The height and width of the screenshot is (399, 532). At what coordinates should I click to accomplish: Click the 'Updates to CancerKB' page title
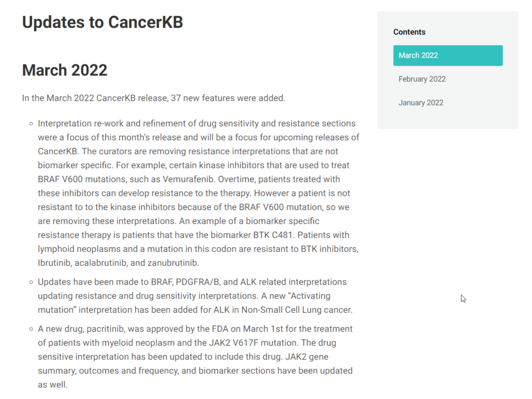[102, 22]
